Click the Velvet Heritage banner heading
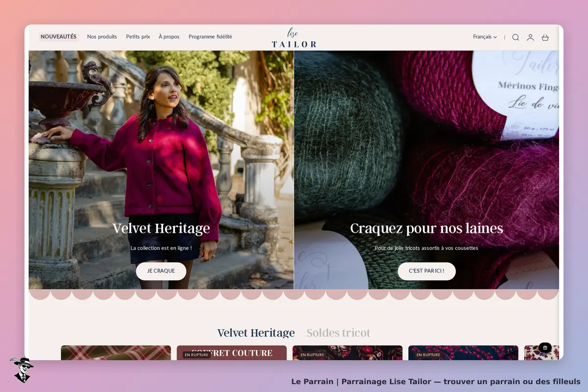This screenshot has height=392, width=588. tap(161, 228)
